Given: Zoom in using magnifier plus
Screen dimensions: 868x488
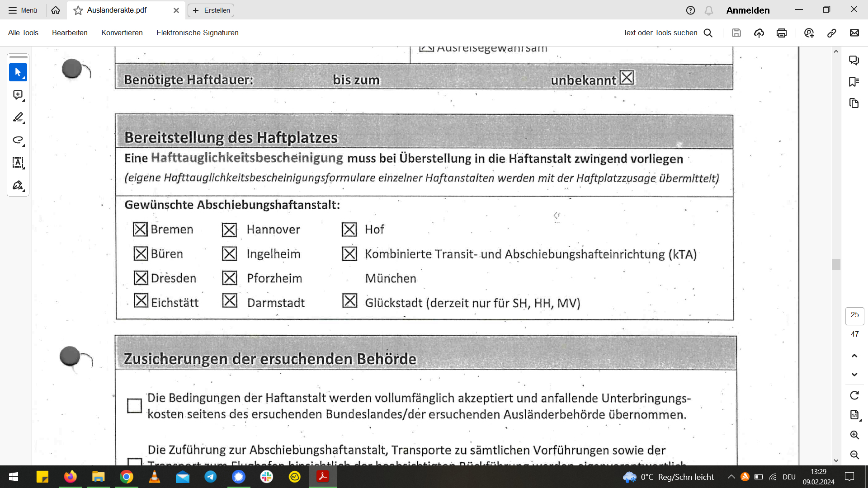Looking at the screenshot, I should [854, 435].
